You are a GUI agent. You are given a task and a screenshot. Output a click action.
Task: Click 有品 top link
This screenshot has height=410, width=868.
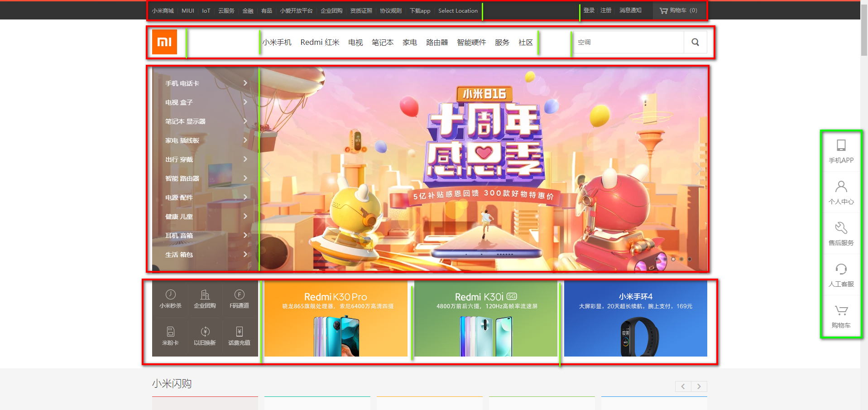(267, 10)
